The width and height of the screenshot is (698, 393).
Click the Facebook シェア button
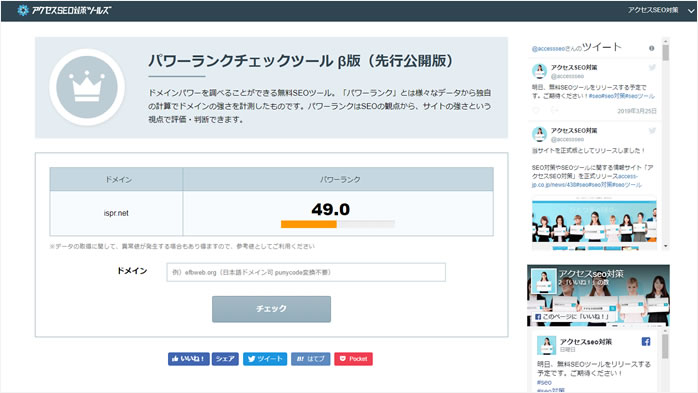pyautogui.click(x=225, y=359)
